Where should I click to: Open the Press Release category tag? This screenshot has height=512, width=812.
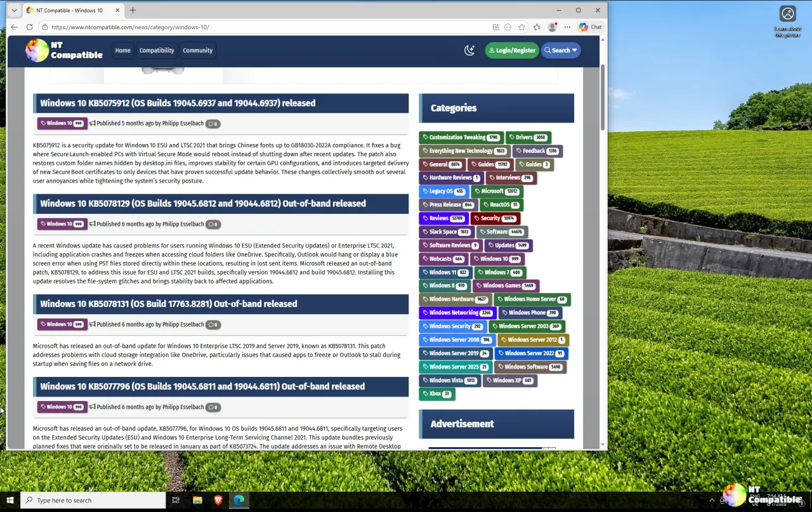tap(449, 205)
